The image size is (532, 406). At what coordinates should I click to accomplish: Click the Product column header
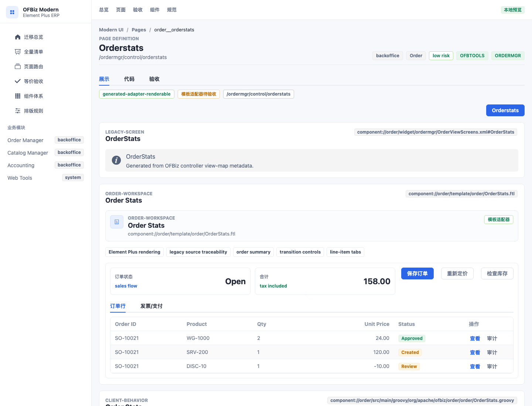[197, 324]
